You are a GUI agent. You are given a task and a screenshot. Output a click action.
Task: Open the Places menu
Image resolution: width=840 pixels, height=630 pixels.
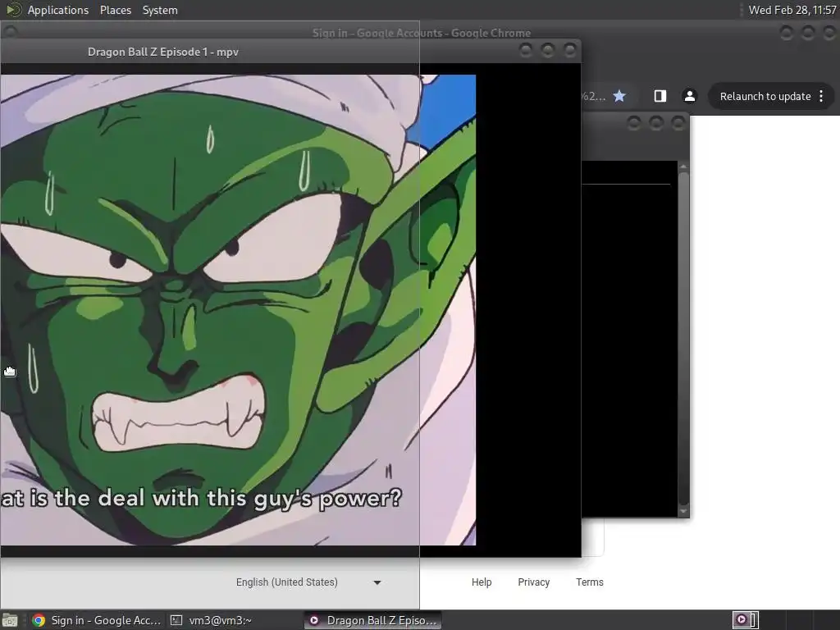(115, 10)
